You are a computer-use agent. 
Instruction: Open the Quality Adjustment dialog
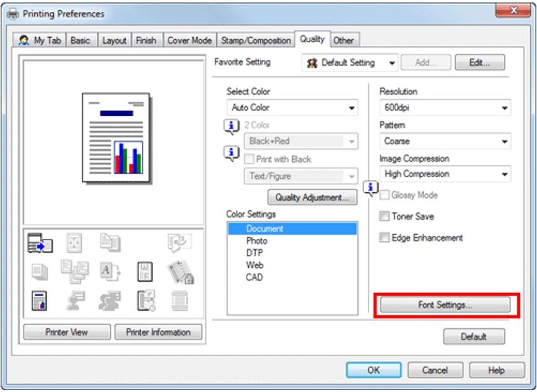click(312, 198)
